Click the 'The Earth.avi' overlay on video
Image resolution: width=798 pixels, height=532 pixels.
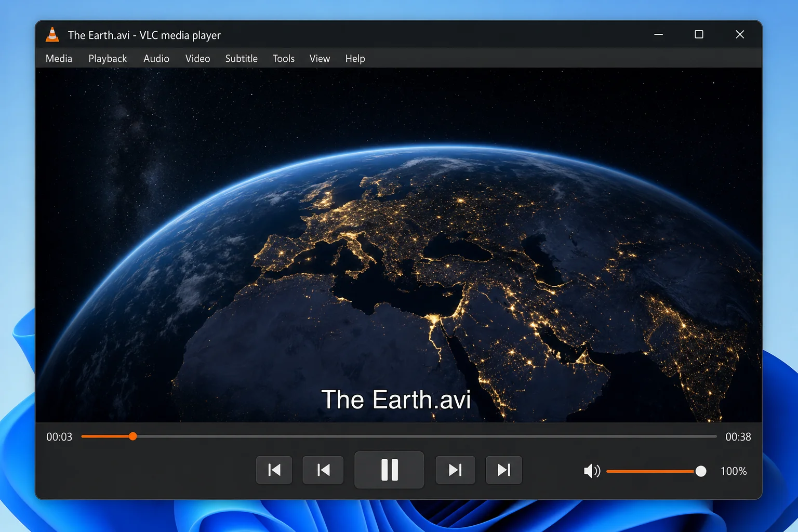[396, 400]
